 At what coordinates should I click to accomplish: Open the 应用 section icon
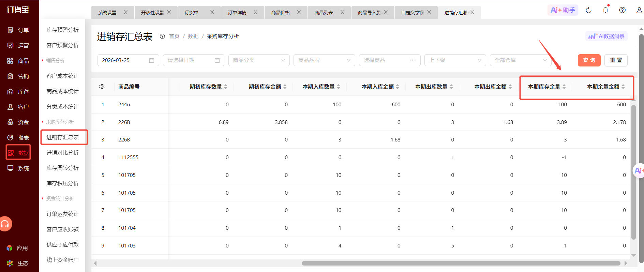click(10, 248)
